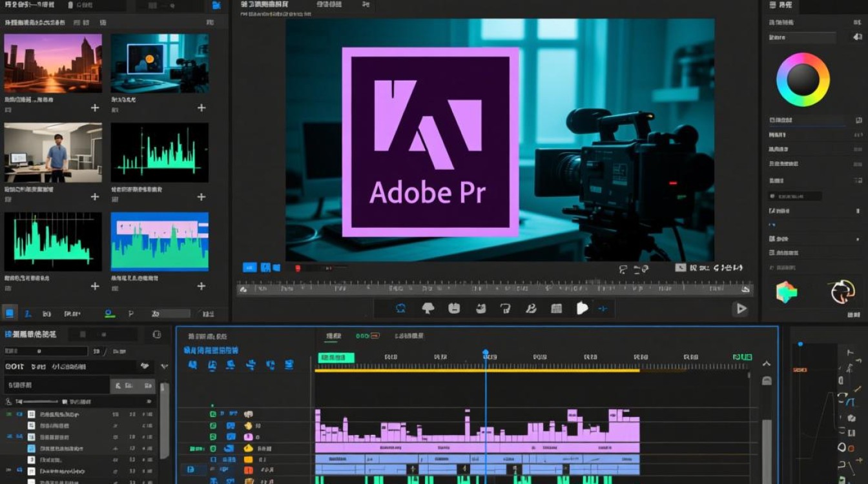The width and height of the screenshot is (868, 484).
Task: Select the green-underlined tab icon below the thumbnails
Action: pos(109,314)
